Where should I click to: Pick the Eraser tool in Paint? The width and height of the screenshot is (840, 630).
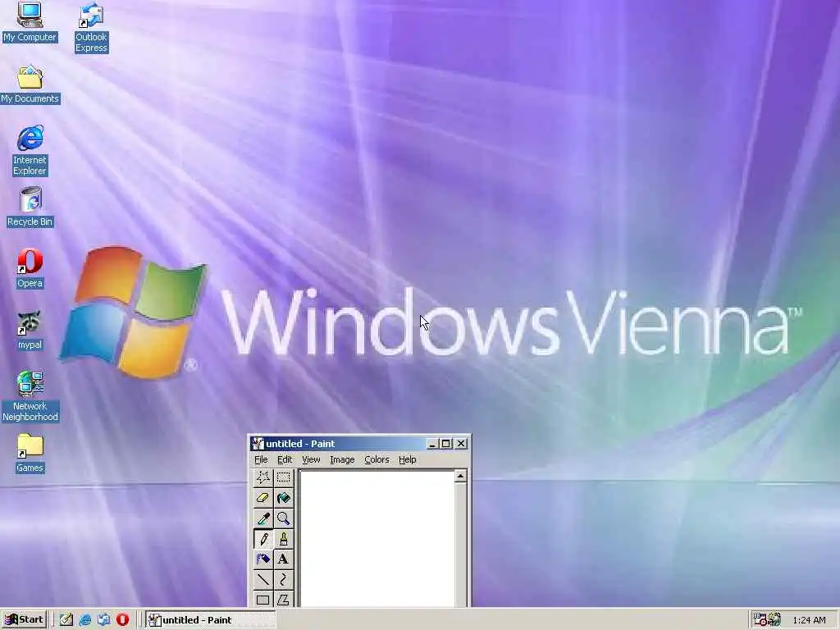pos(262,498)
